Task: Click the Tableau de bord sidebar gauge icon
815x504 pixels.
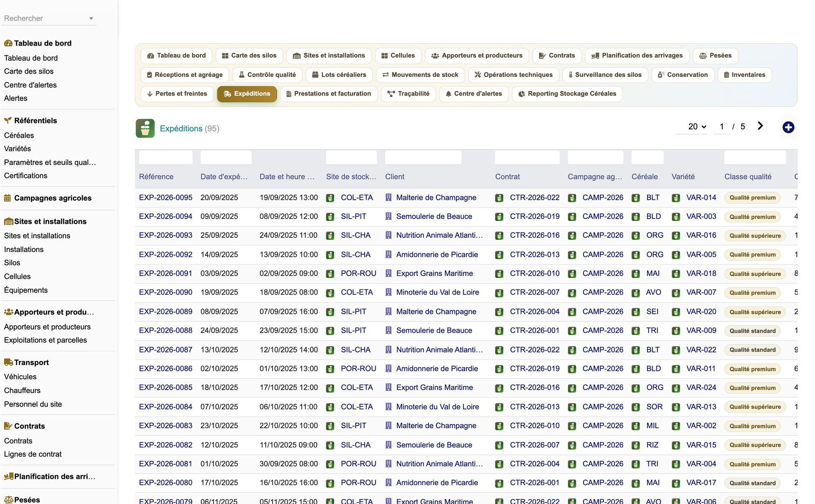Action: coord(8,43)
